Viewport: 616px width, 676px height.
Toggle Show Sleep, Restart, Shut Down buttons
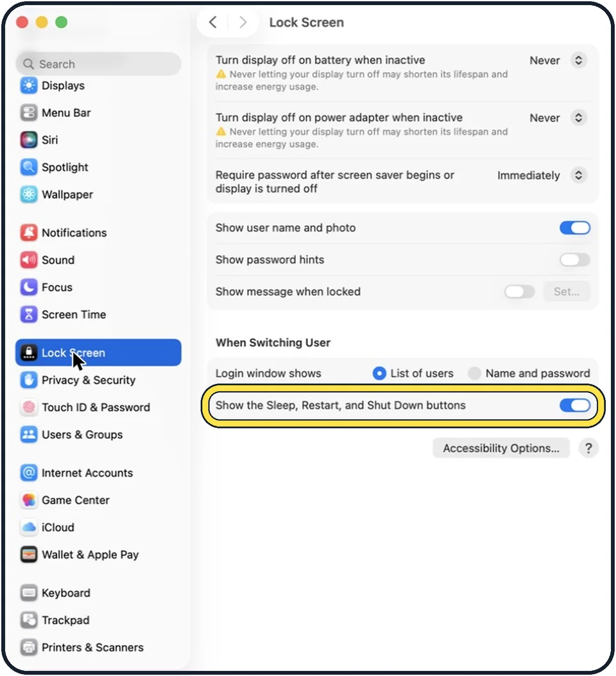click(574, 405)
